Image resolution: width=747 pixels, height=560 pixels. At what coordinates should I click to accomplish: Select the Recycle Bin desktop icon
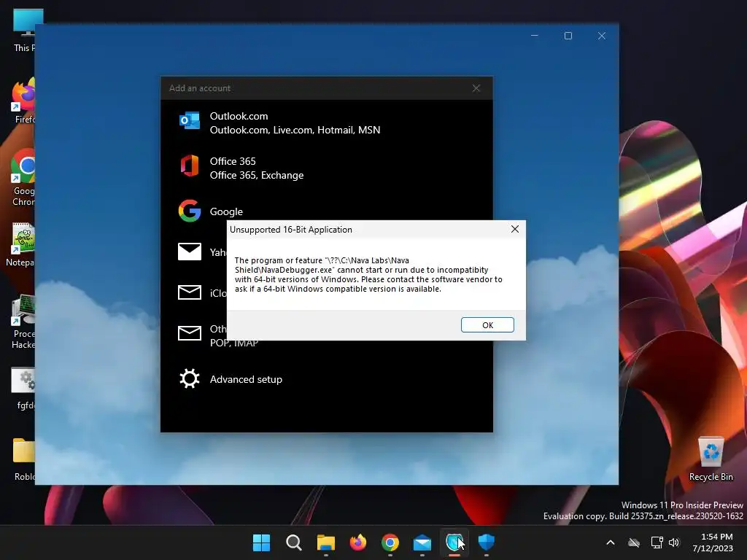coord(711,459)
